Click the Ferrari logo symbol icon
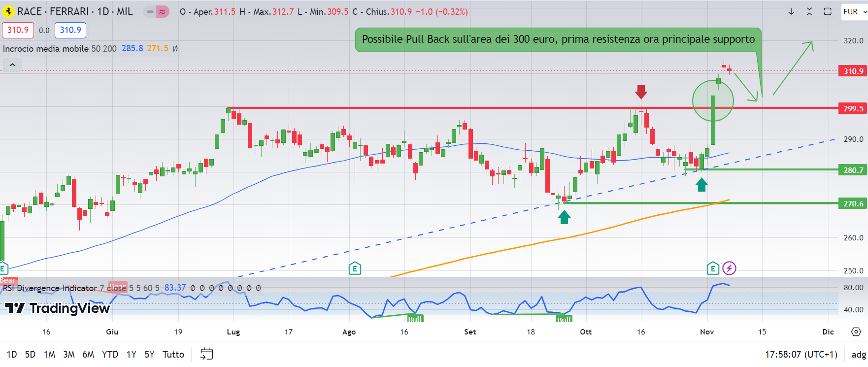868x367 pixels. (8, 11)
